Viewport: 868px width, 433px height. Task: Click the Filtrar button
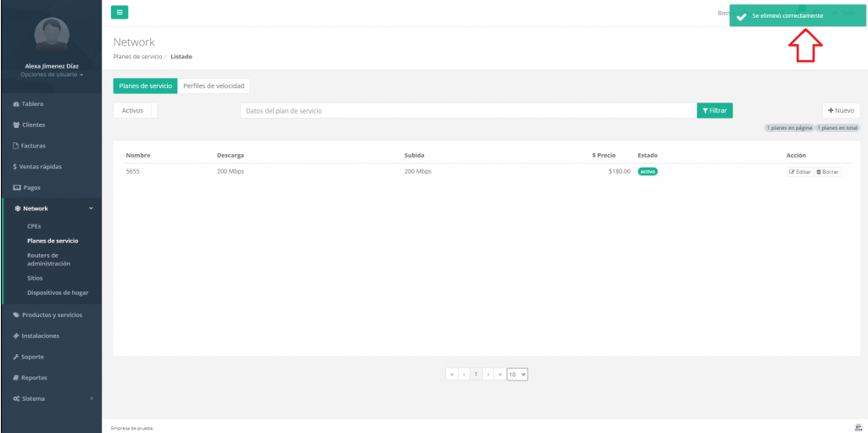[715, 110]
